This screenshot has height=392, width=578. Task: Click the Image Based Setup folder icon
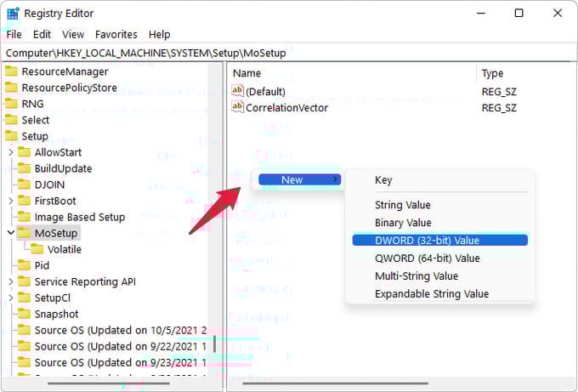[x=25, y=217]
